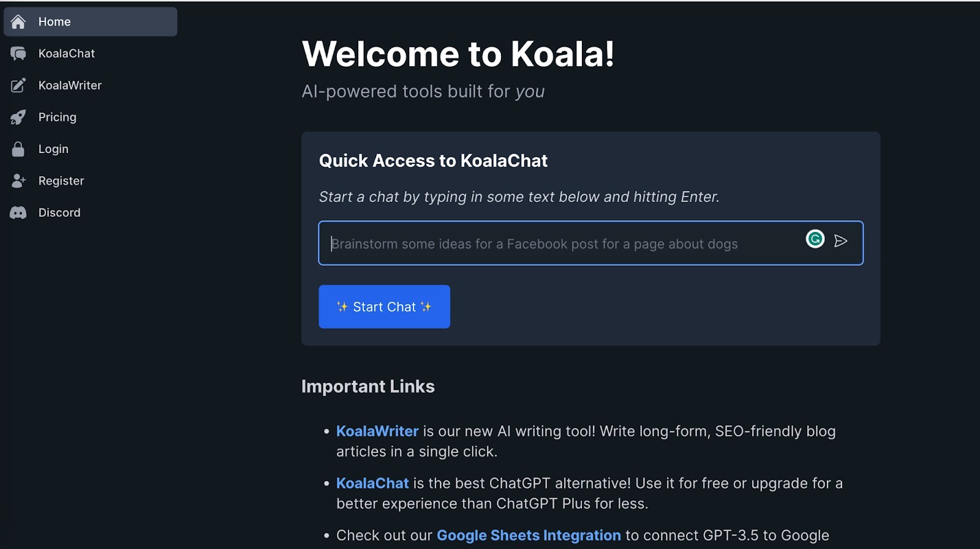
Task: Open the Login page from the sidebar
Action: pos(53,149)
